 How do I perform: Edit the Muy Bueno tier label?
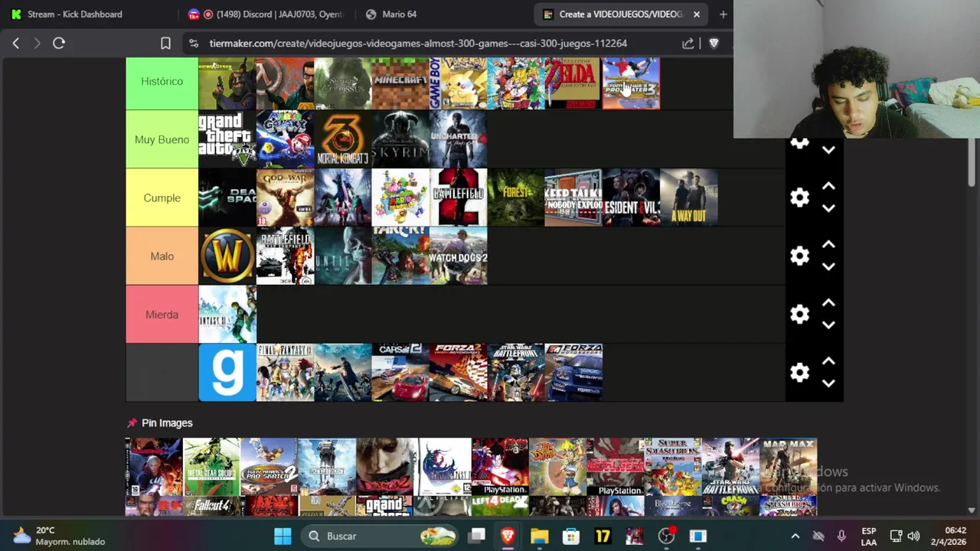point(162,139)
